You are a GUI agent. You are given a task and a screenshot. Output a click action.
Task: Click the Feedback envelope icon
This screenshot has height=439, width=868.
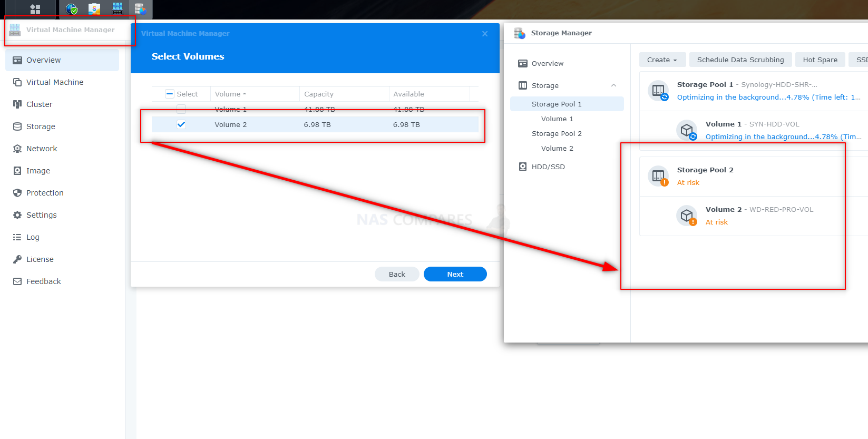pyautogui.click(x=17, y=281)
